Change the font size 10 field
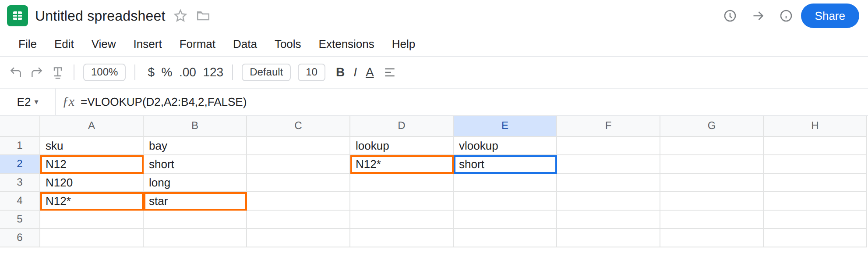868x272 pixels. [x=311, y=72]
